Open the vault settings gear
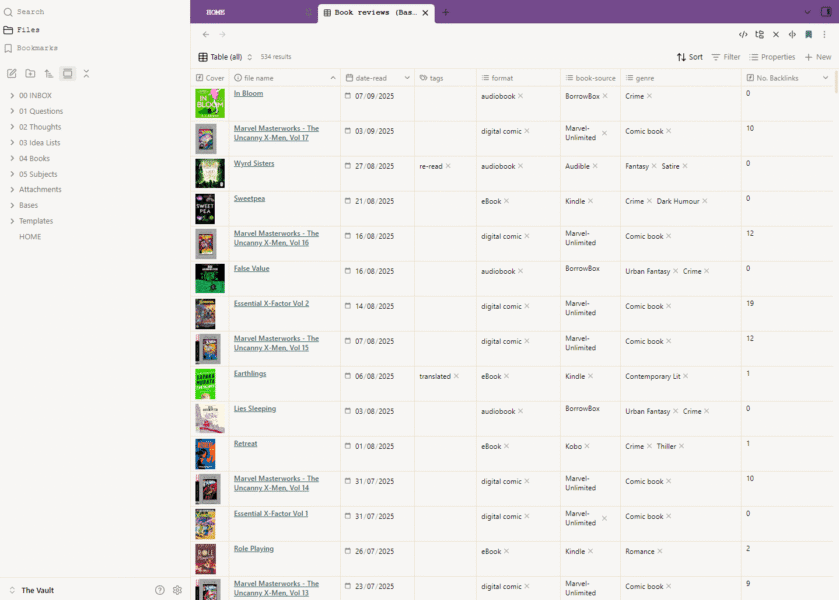839x600 pixels. click(177, 590)
